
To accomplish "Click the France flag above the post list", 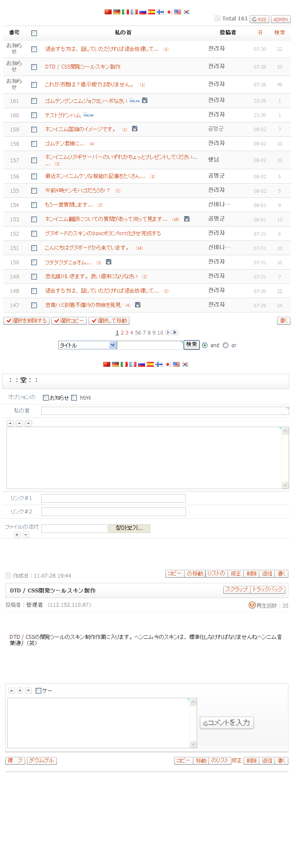I will 134,12.
